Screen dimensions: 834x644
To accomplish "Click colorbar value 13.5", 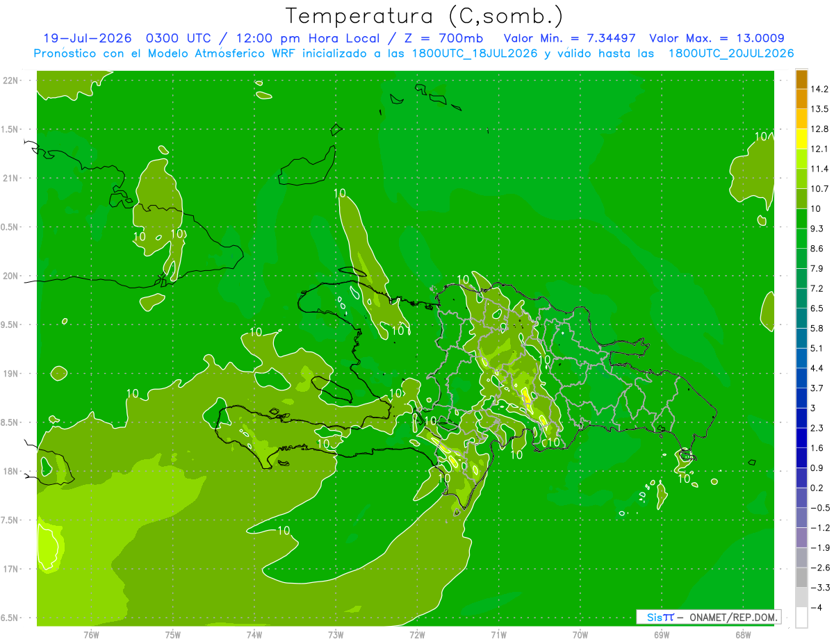I will click(x=820, y=109).
